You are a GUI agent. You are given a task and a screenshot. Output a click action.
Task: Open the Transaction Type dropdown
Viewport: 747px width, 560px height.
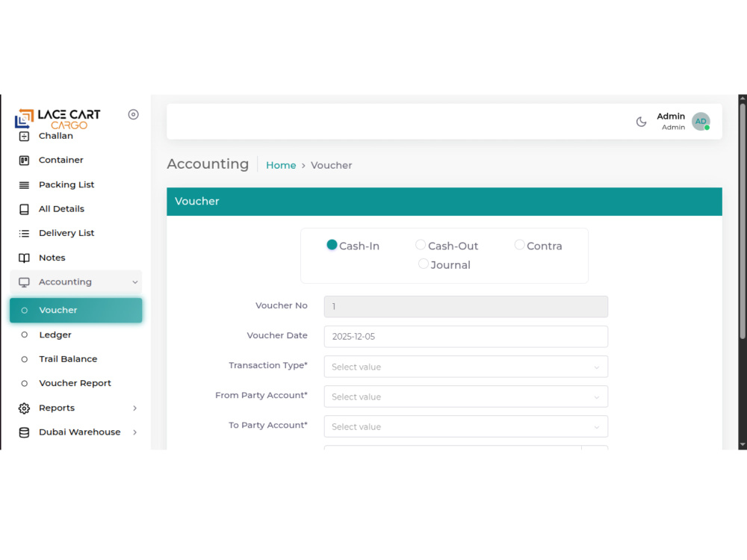pos(466,367)
